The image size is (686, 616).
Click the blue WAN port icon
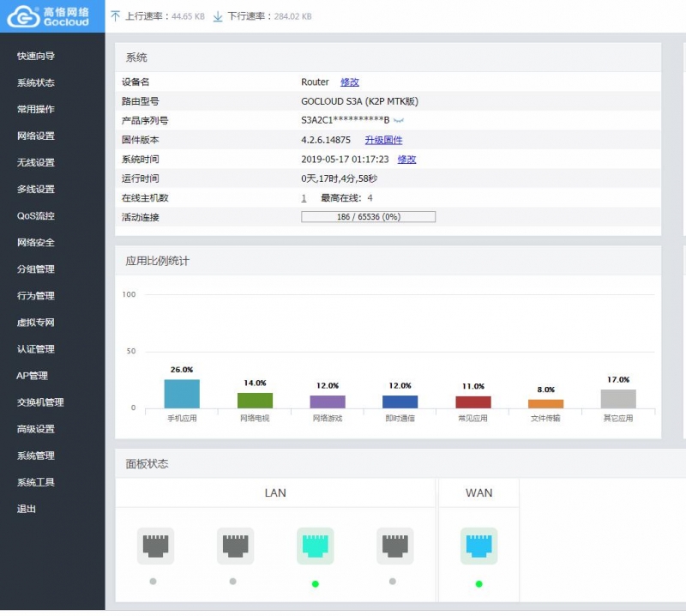tap(478, 546)
